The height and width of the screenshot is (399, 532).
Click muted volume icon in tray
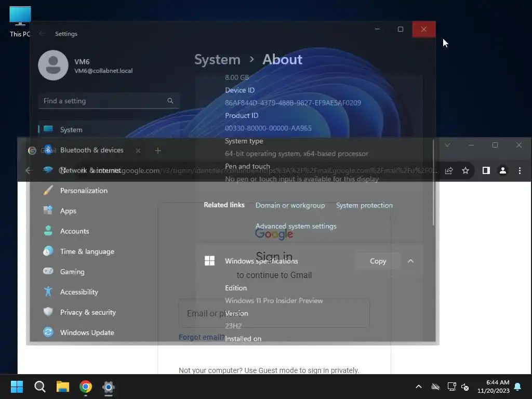[x=465, y=387]
